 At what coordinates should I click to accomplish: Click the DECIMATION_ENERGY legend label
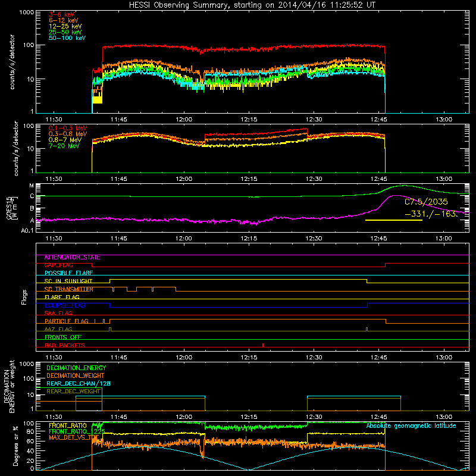pos(76,368)
